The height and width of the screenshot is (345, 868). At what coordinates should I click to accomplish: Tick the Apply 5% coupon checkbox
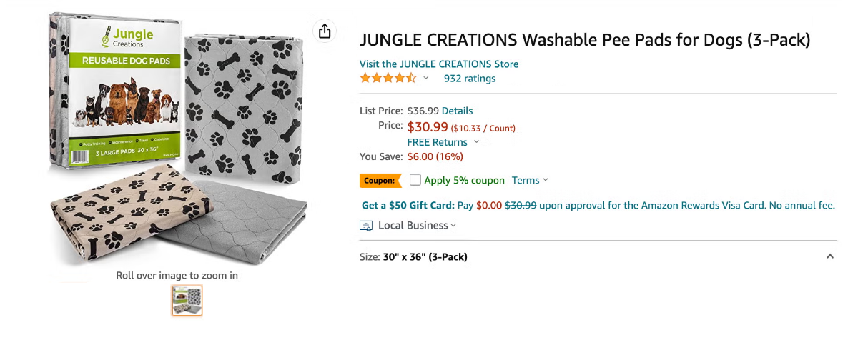[415, 180]
